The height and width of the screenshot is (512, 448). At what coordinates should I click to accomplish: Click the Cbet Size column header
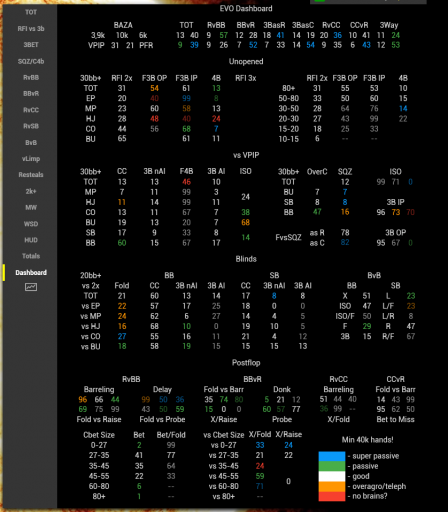[x=99, y=435]
